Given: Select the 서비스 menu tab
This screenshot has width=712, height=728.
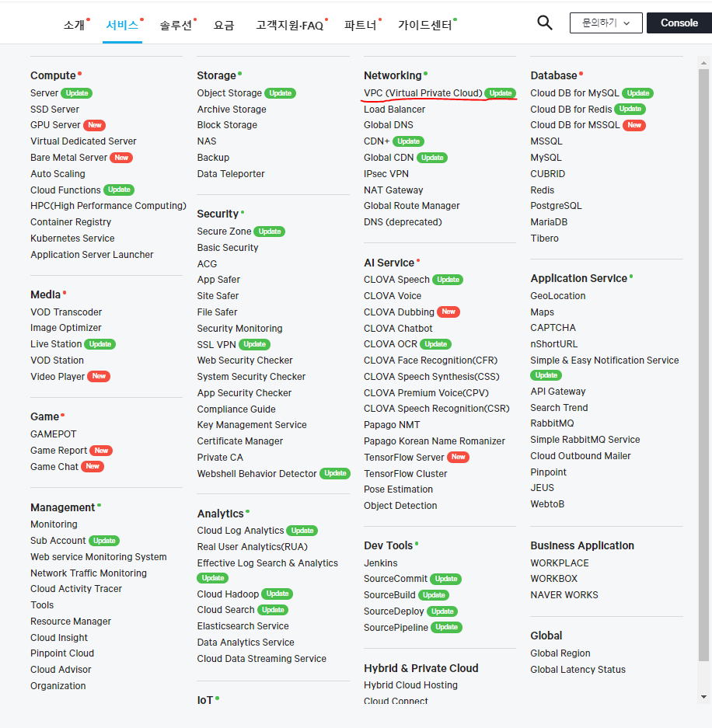Looking at the screenshot, I should (122, 25).
